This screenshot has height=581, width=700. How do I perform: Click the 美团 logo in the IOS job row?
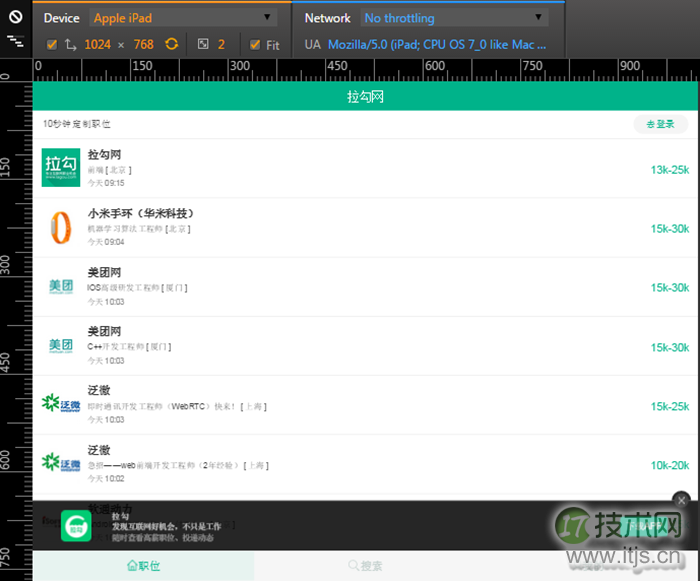61,287
